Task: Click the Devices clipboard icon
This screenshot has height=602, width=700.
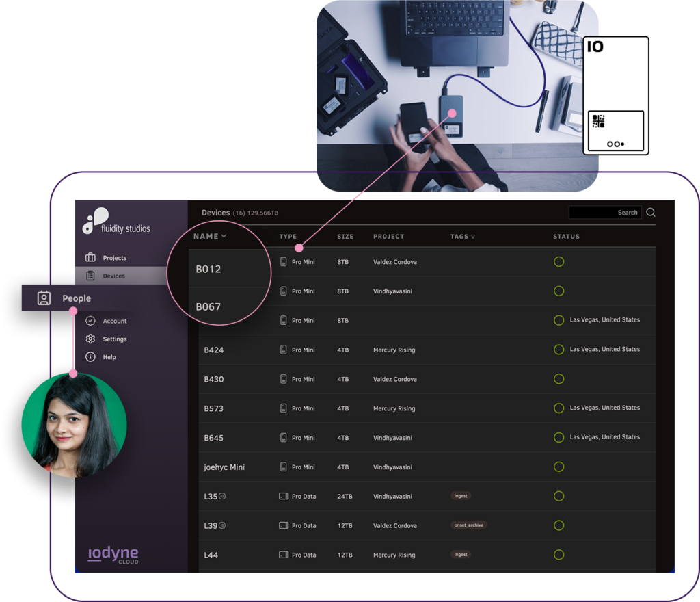Action: point(91,276)
